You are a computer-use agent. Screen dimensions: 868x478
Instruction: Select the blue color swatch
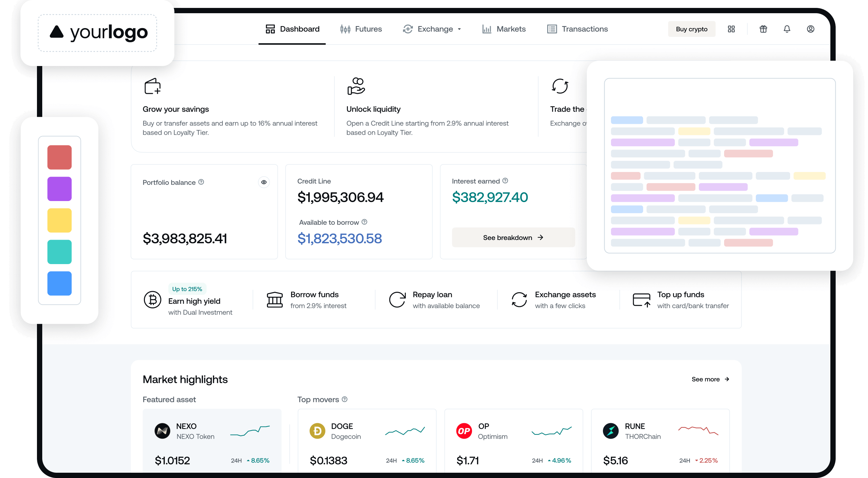tap(59, 283)
